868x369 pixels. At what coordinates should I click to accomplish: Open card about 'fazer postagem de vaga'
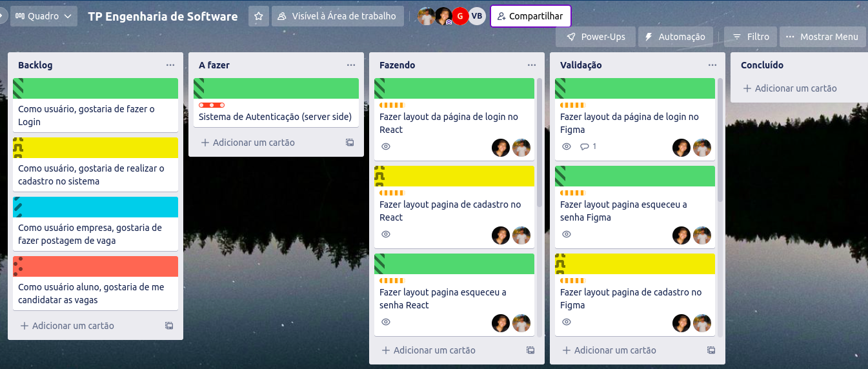(x=96, y=224)
